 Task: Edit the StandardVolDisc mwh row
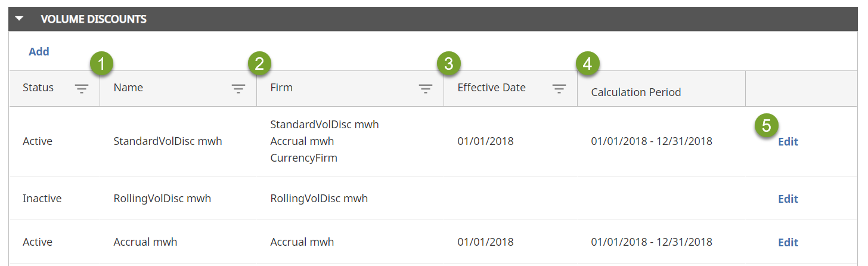click(788, 142)
